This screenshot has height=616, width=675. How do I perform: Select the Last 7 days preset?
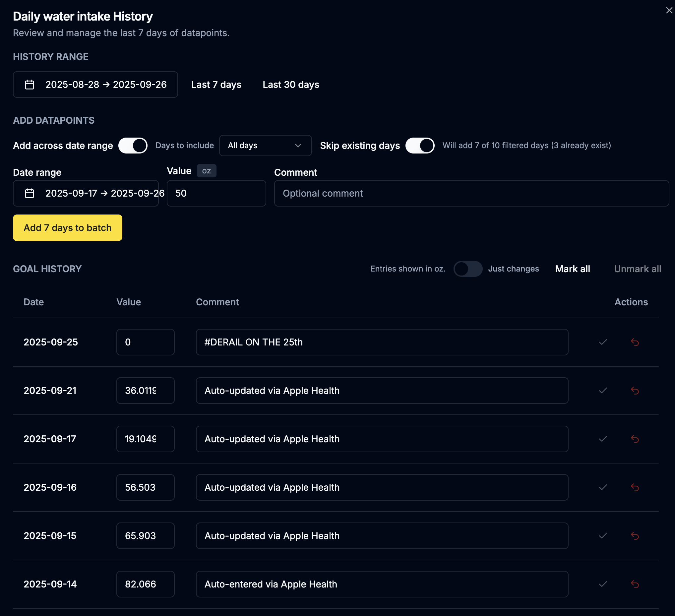pos(216,85)
